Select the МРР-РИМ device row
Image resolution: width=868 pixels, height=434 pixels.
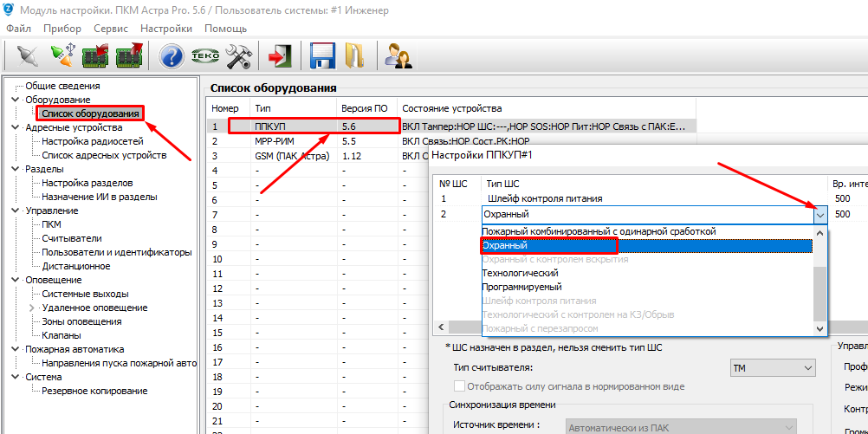[x=275, y=140]
